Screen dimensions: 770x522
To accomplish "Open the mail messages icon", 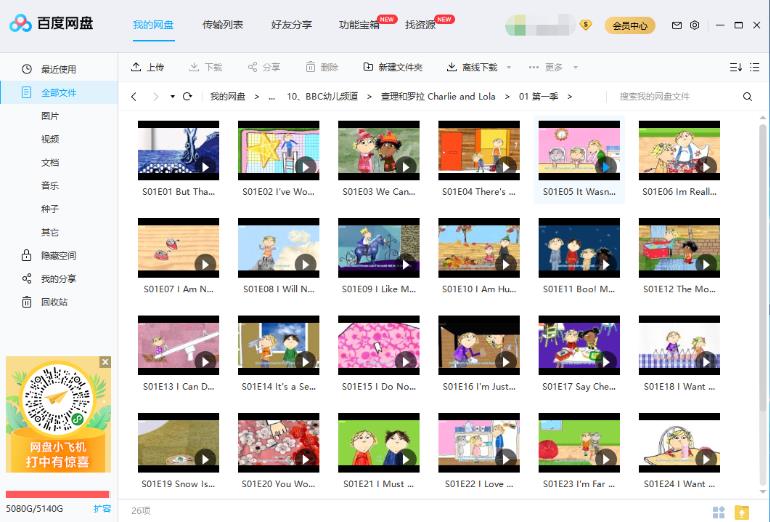I will point(677,25).
